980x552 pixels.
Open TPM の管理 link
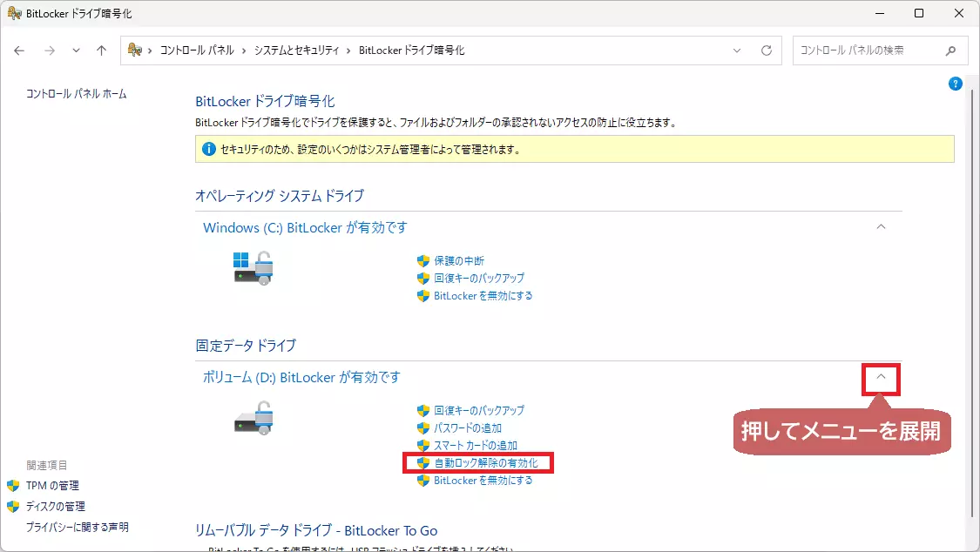[x=52, y=486]
